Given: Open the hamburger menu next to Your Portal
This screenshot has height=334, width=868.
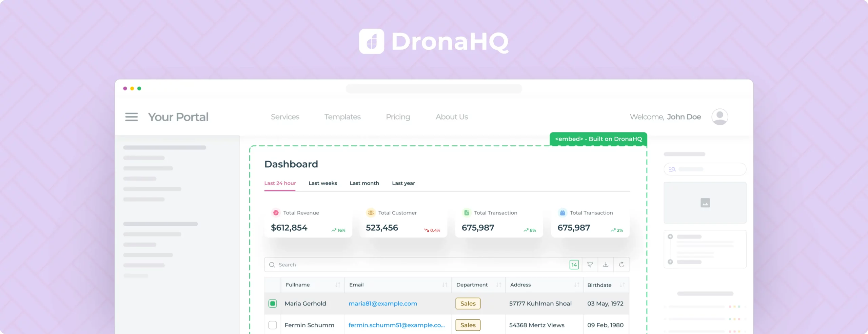Looking at the screenshot, I should (132, 117).
